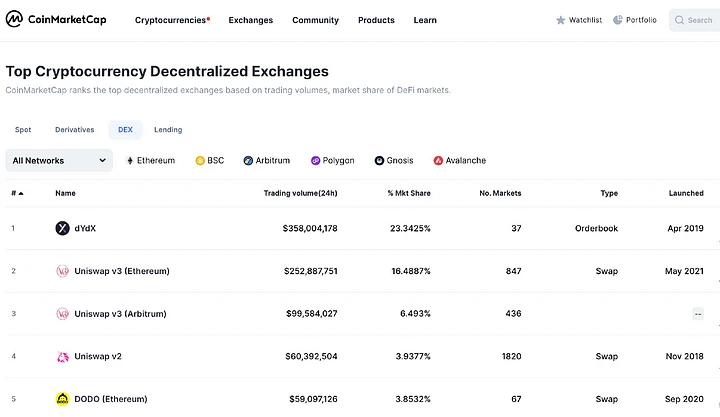Open the Lending tab

click(168, 130)
